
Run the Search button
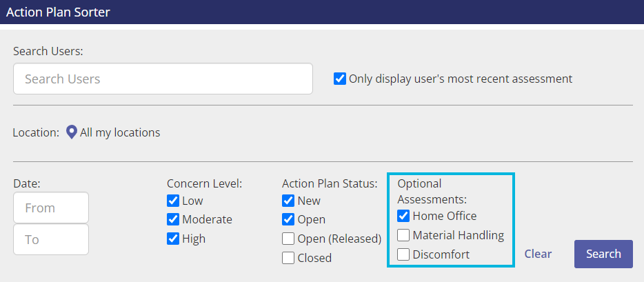[x=603, y=254]
